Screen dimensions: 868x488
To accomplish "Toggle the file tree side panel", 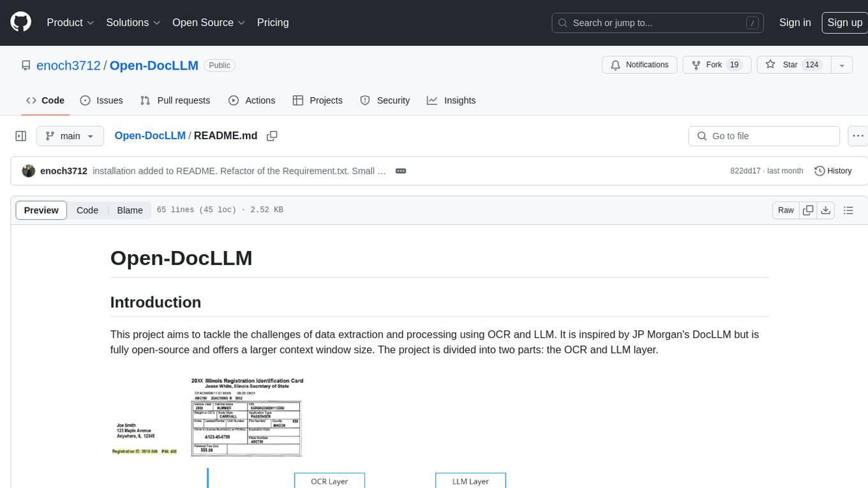I will pos(21,136).
